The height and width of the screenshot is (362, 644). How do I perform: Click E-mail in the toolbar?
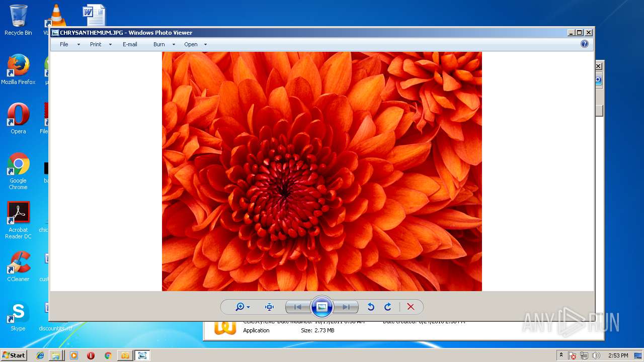pos(130,44)
